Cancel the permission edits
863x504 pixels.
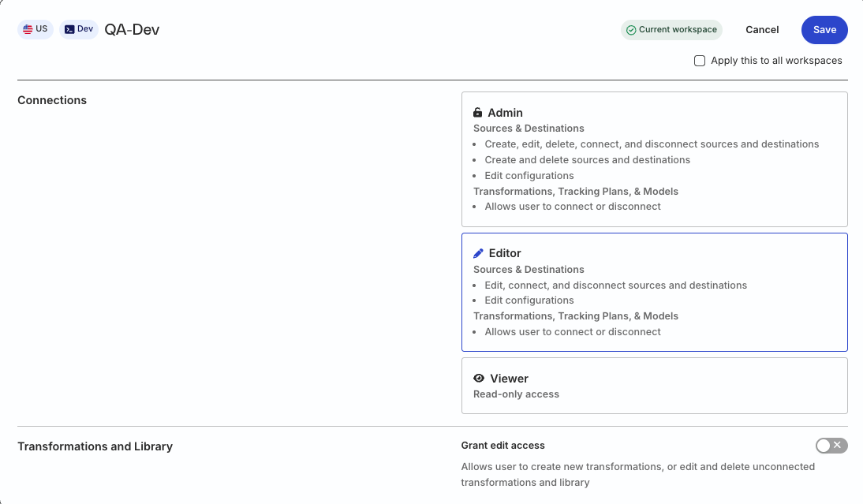[761, 29]
